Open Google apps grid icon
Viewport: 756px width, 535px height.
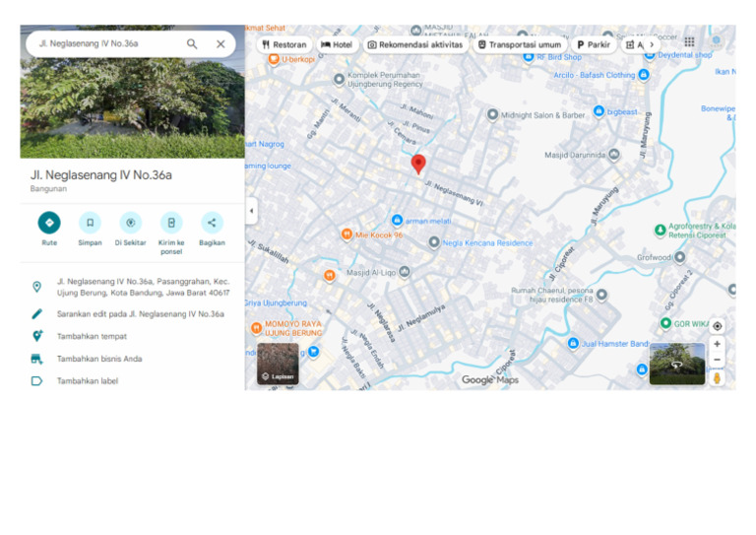(689, 42)
